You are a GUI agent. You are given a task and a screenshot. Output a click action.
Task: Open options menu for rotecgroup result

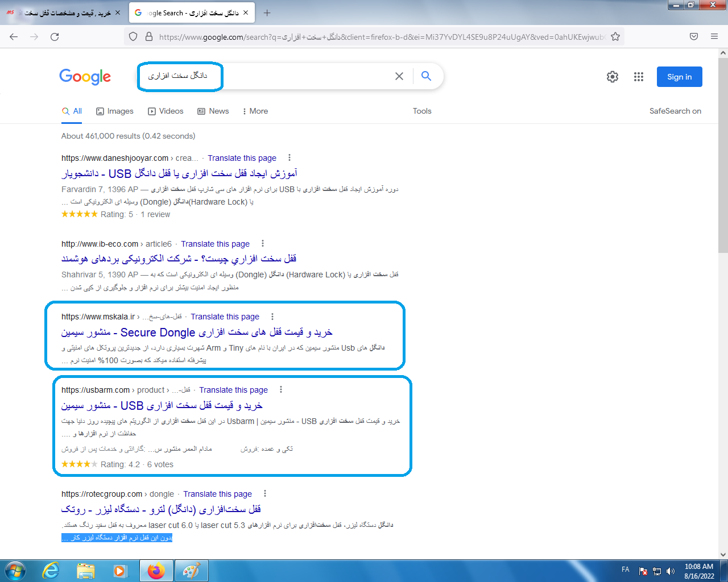[265, 493]
